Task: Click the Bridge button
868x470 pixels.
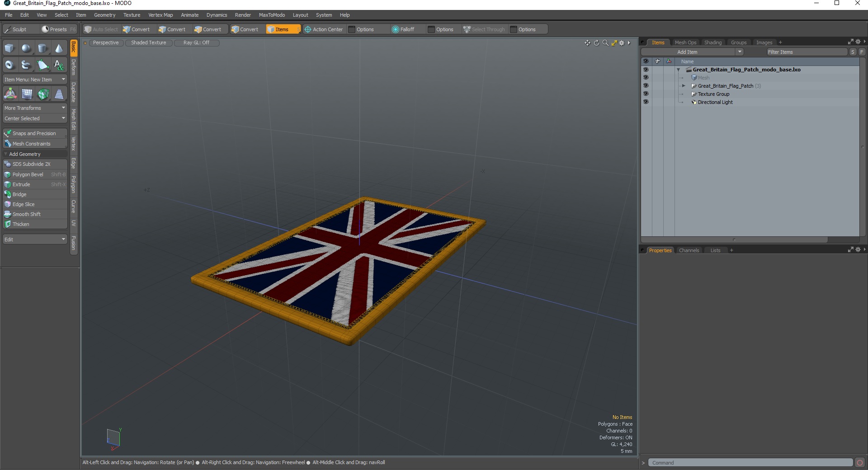Action: tap(35, 194)
